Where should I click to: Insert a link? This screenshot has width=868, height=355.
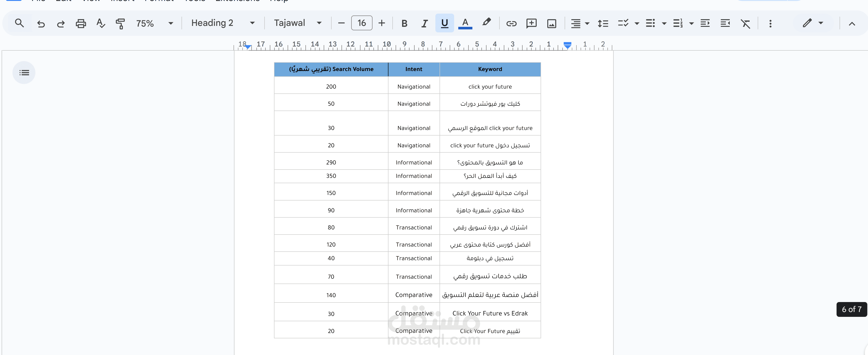tap(511, 23)
